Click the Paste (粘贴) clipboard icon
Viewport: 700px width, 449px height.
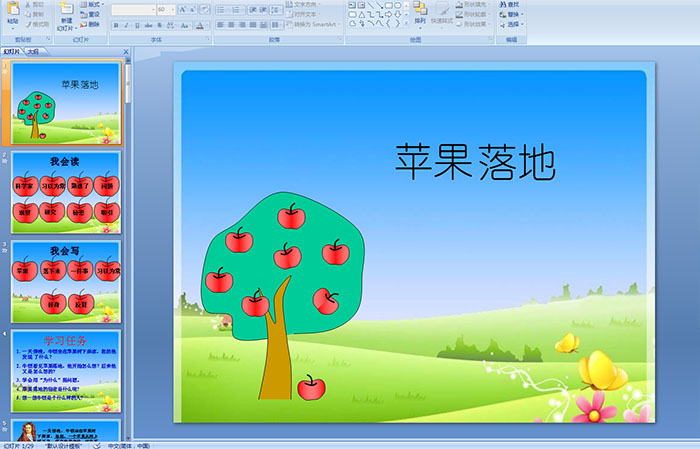13,9
